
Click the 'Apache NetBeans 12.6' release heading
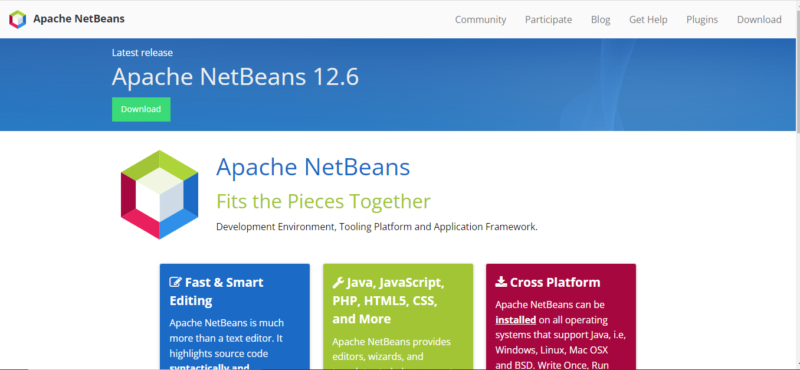click(x=235, y=77)
